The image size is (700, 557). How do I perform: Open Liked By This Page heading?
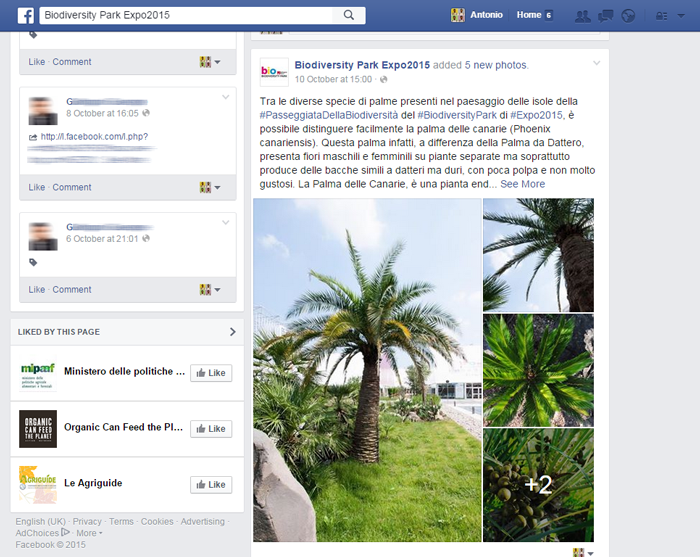point(59,332)
